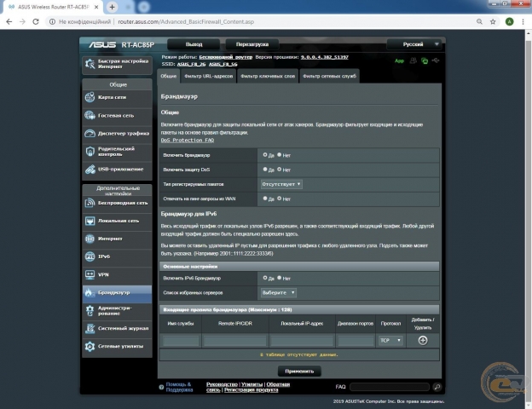532x409 pixels.
Task: Open Quick Internet Setup icon
Action: (90, 64)
